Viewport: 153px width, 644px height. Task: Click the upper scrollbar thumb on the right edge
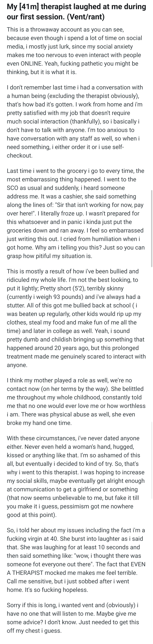coord(152,228)
